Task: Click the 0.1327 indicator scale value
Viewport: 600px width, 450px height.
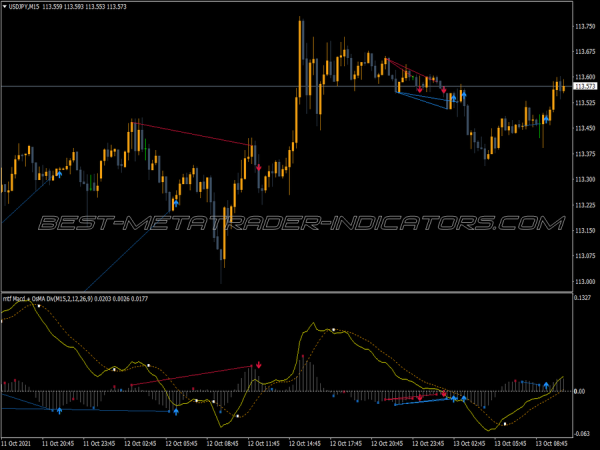Action: [583, 298]
